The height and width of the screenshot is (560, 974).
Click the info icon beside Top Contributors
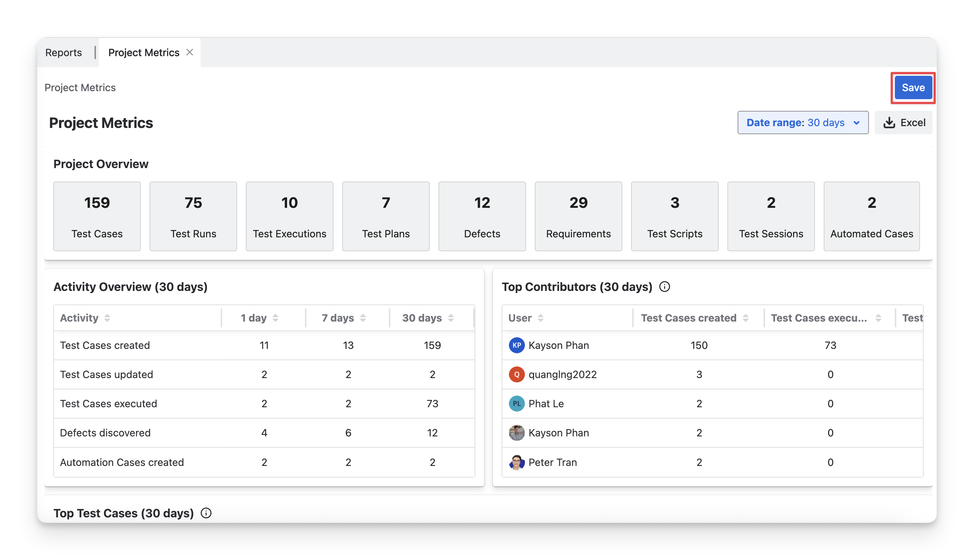[665, 287]
